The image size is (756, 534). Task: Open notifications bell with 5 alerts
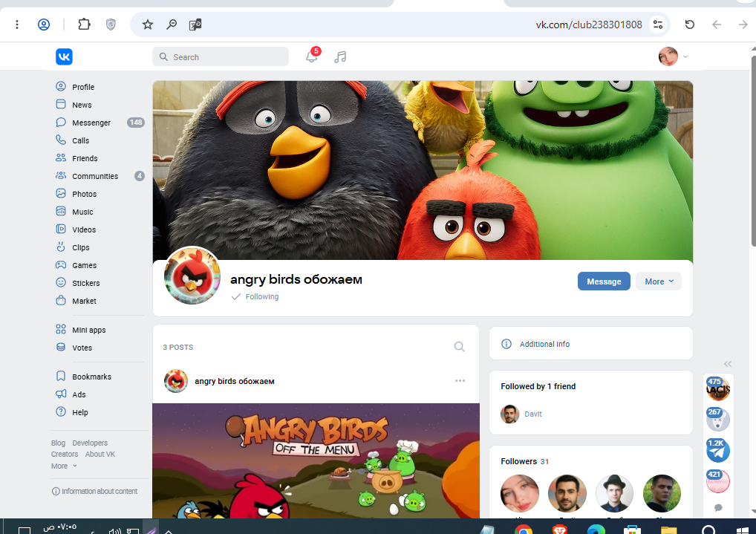(312, 56)
